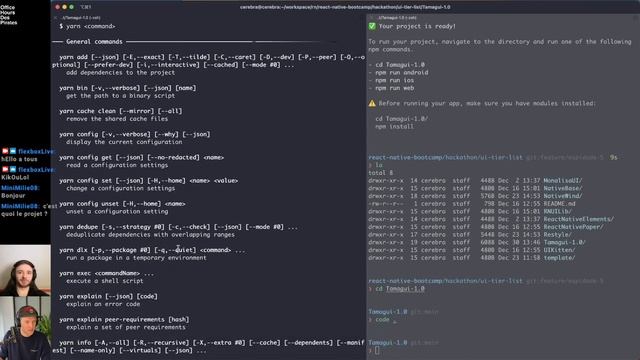The width and height of the screenshot is (640, 360).
Task: Click the NativeWind/ directory entry
Action: click(x=563, y=196)
